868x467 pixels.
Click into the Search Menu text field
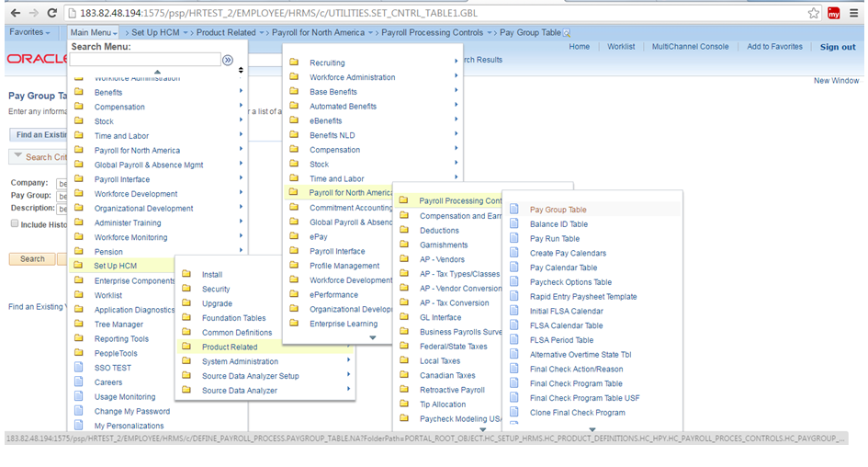tap(145, 59)
